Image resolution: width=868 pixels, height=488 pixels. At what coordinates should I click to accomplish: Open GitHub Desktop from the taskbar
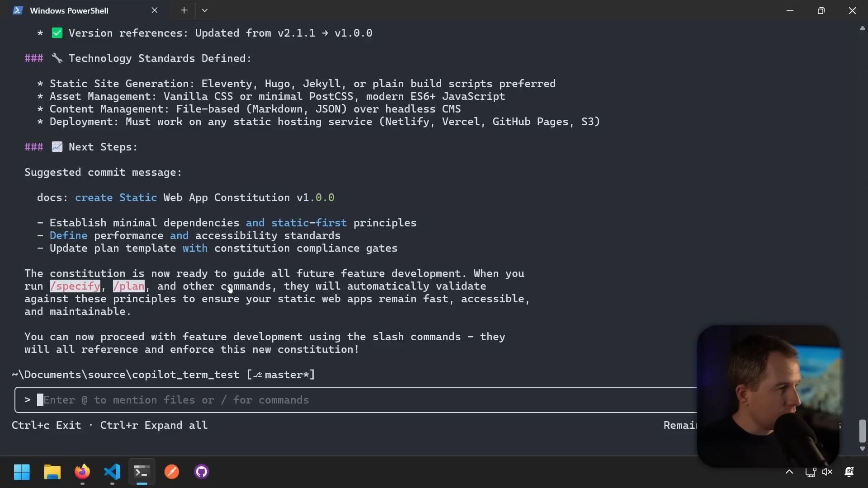tap(202, 472)
